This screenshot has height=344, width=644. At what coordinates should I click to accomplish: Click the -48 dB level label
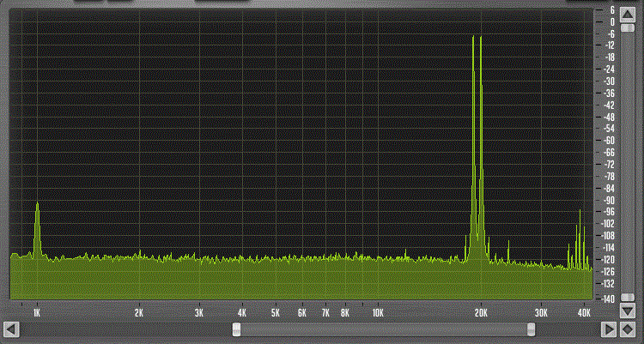pyautogui.click(x=609, y=117)
